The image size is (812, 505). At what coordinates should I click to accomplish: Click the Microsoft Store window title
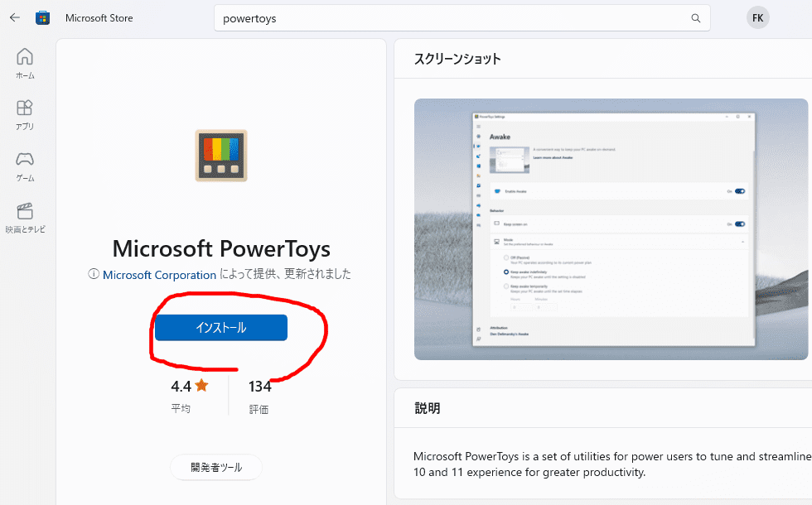[99, 18]
